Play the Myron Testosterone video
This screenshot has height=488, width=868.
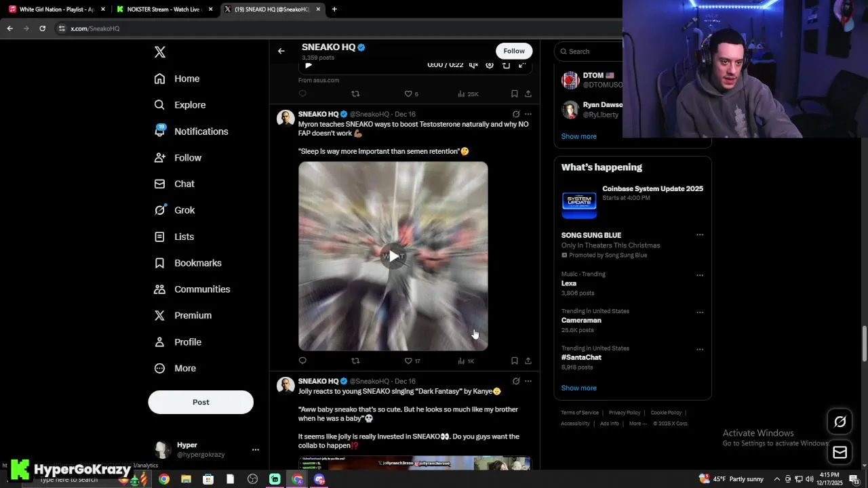click(393, 256)
